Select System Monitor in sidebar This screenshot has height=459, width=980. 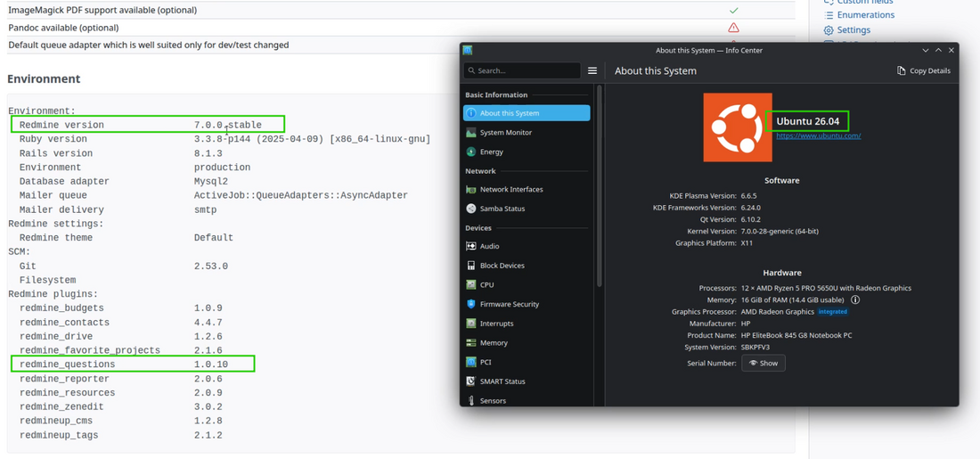(x=527, y=133)
